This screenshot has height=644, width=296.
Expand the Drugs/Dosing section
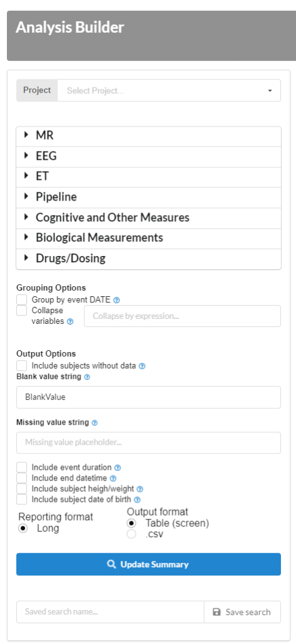pos(148,258)
